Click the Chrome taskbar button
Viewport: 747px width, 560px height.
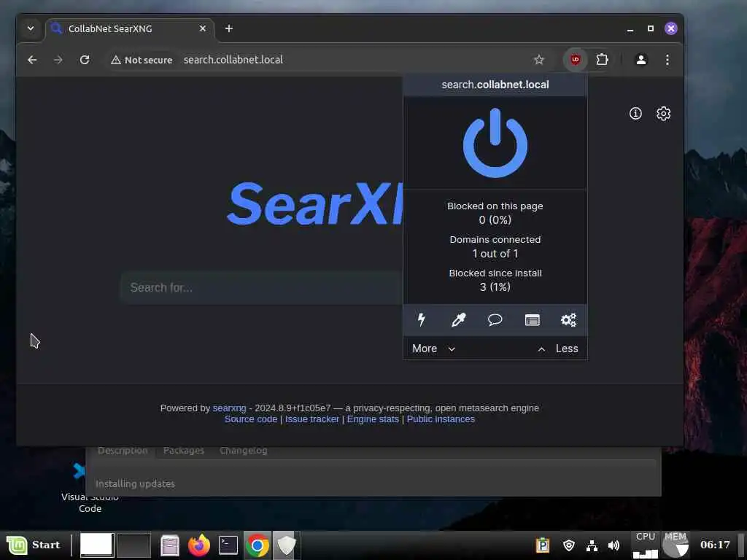[258, 545]
